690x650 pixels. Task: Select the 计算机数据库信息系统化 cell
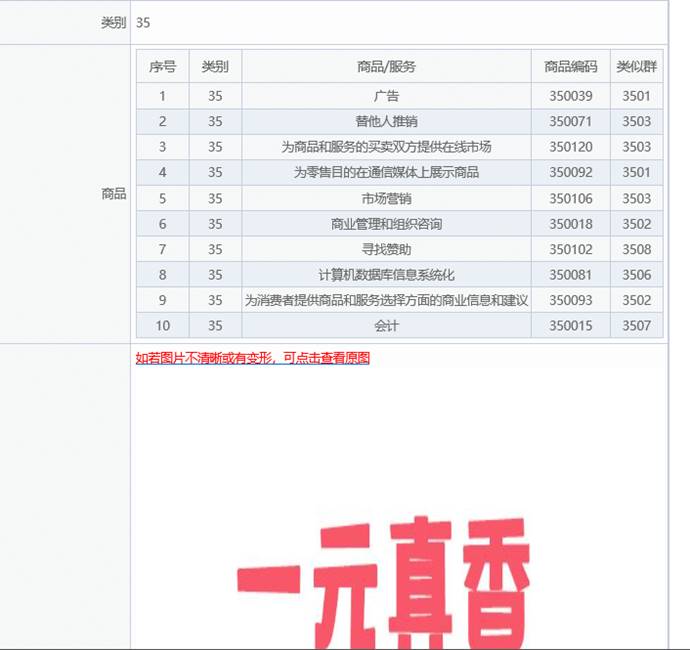pos(386,275)
